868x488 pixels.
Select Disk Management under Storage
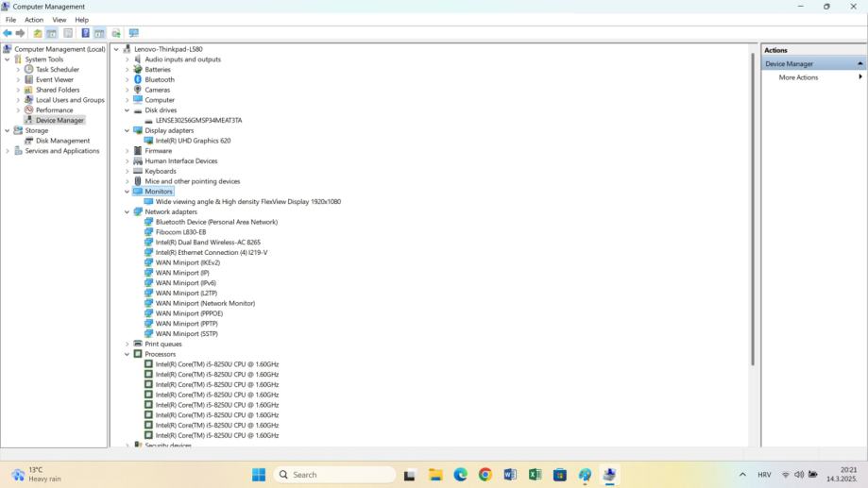pos(62,141)
